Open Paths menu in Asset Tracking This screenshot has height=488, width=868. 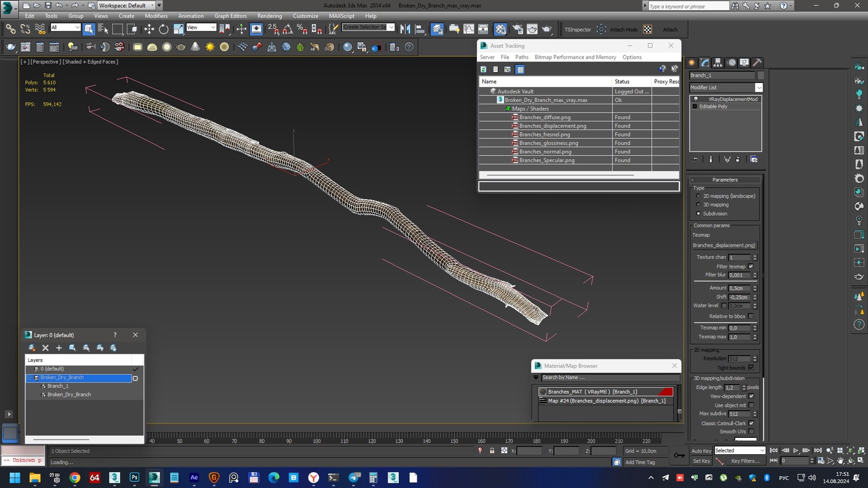(x=522, y=57)
